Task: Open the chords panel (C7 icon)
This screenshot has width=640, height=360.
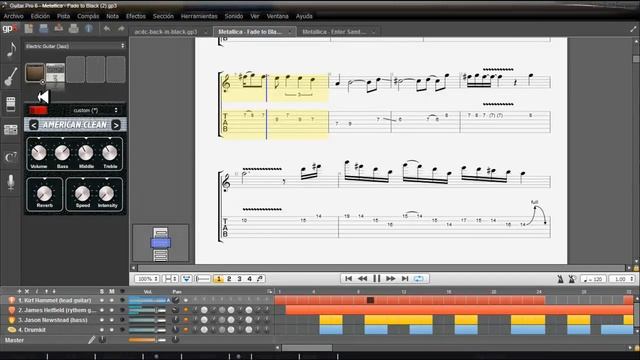Action: coord(11,157)
